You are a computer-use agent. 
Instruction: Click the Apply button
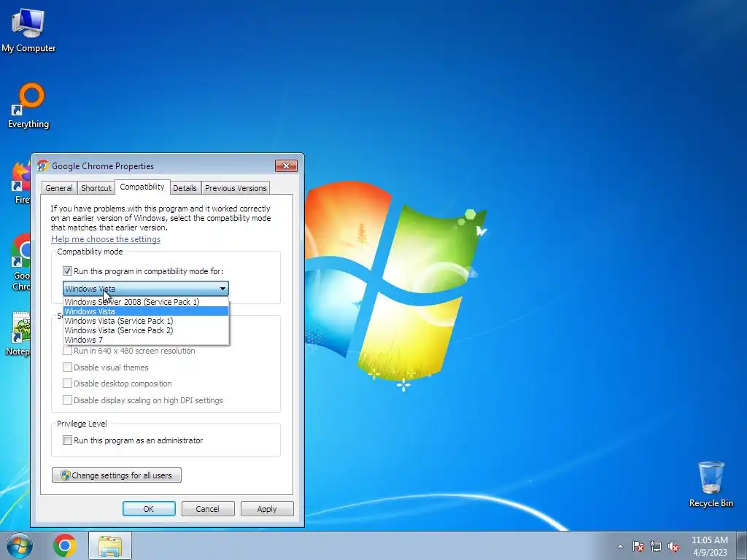[x=267, y=508]
